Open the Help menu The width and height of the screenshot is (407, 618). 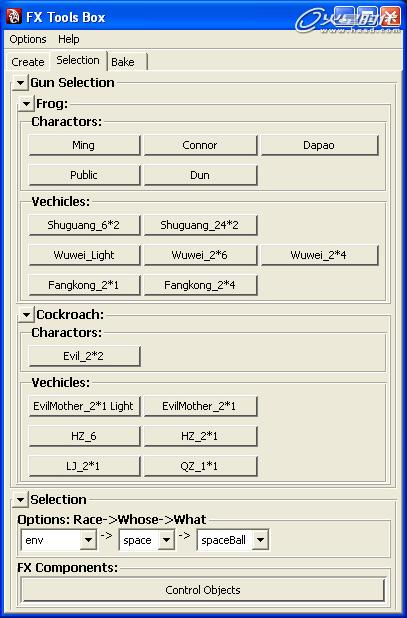tap(69, 39)
